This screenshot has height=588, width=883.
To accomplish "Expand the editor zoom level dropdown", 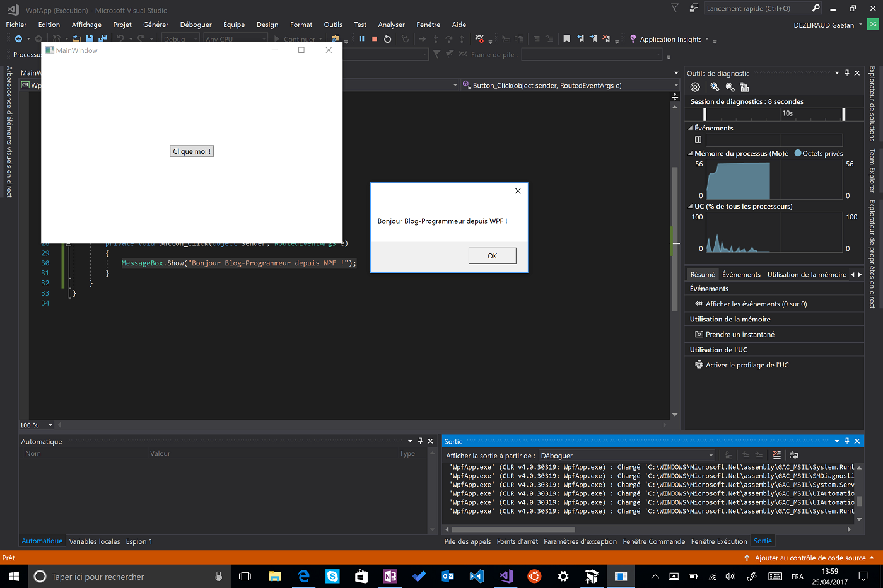I will pos(50,425).
